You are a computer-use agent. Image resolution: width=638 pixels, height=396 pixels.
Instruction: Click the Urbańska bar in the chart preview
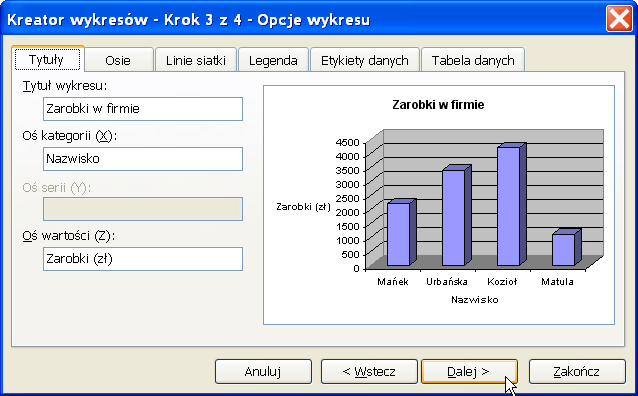(x=457, y=216)
